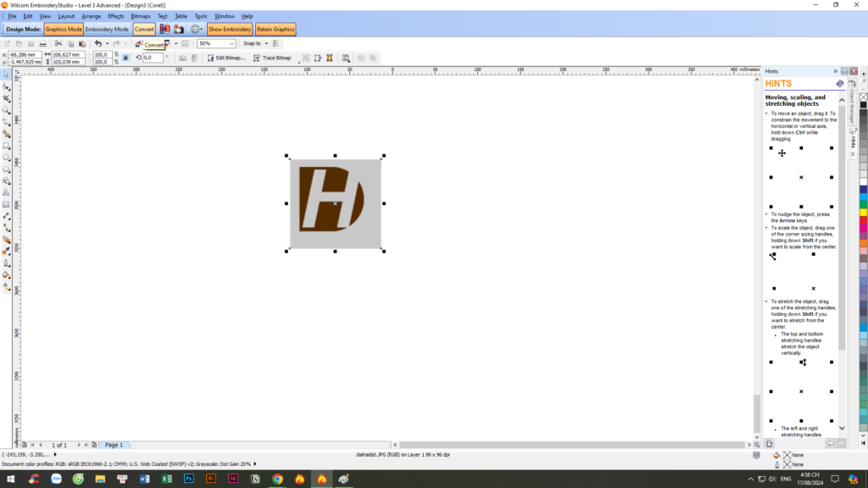Pick the blue swatch in the color palette
Viewport: 868px width, 488px height.
863,190
